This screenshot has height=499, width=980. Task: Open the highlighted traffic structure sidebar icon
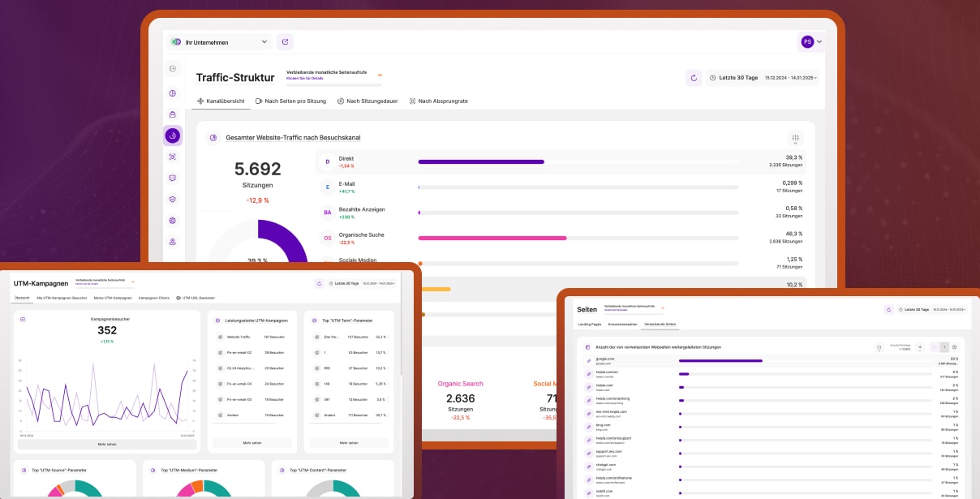[173, 136]
